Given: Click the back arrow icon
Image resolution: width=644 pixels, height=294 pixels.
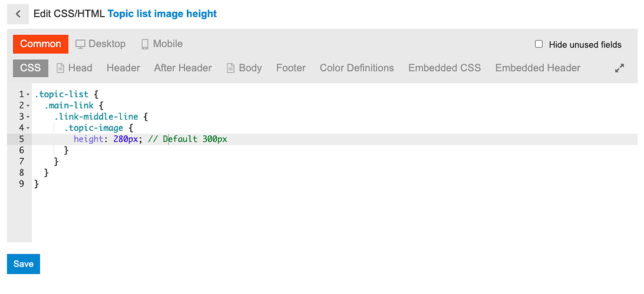Looking at the screenshot, I should (x=18, y=14).
